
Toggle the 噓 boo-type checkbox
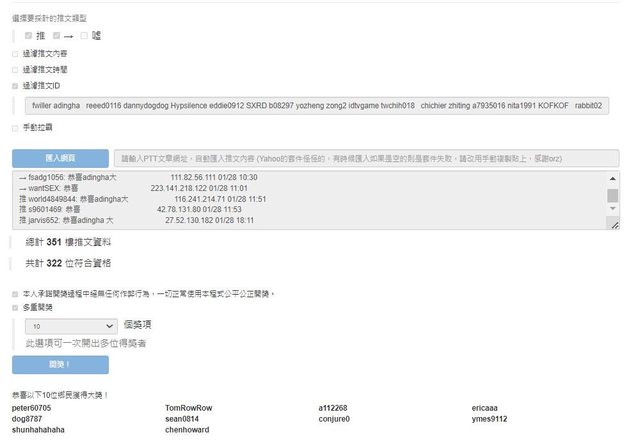click(x=83, y=36)
